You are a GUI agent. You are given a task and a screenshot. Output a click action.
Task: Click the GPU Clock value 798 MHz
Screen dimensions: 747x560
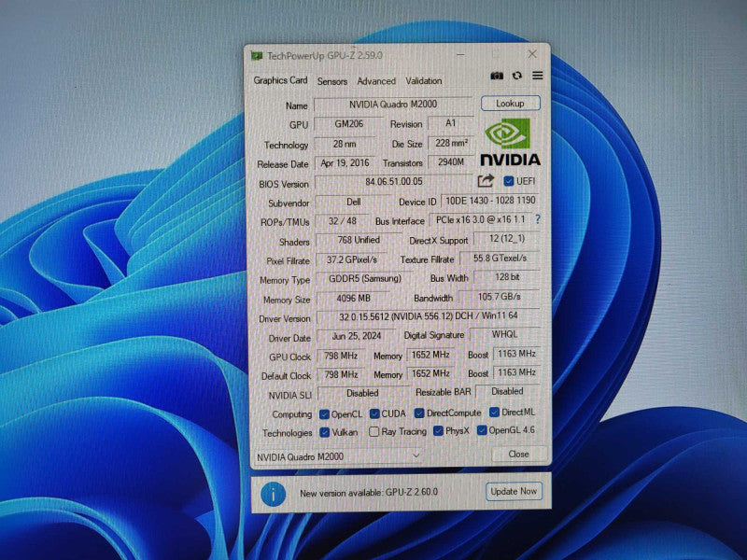click(341, 356)
